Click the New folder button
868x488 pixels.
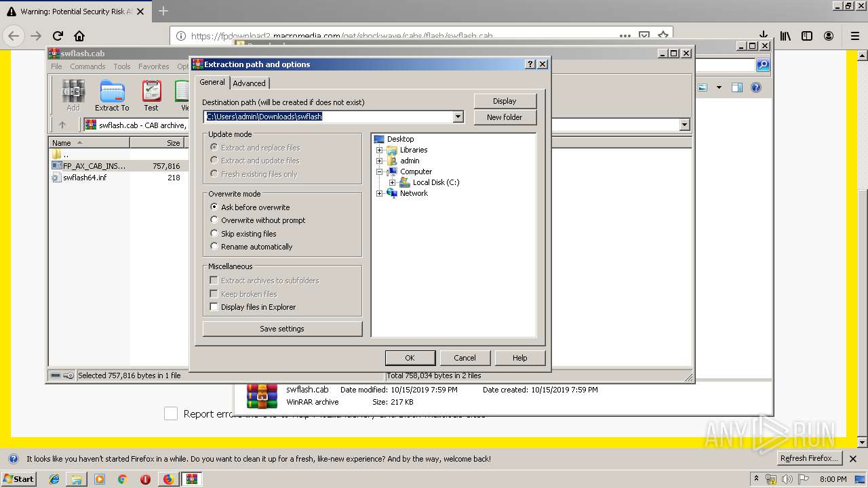coord(505,117)
